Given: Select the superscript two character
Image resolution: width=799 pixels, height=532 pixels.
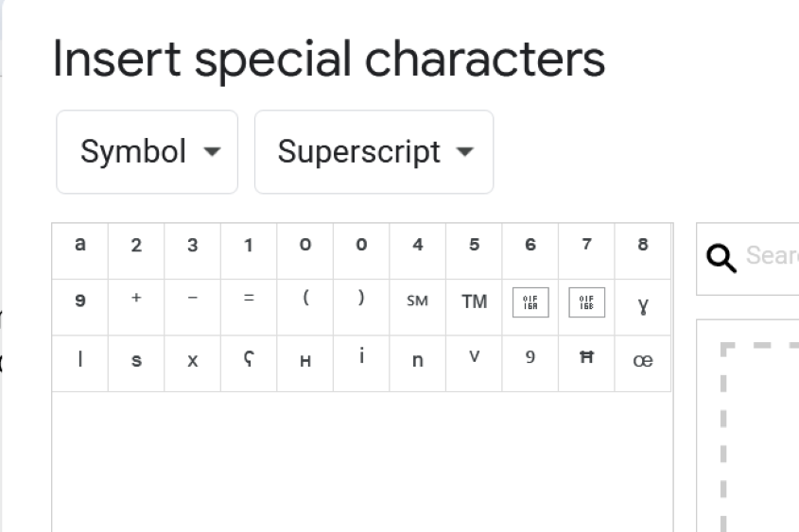Looking at the screenshot, I should point(136,246).
